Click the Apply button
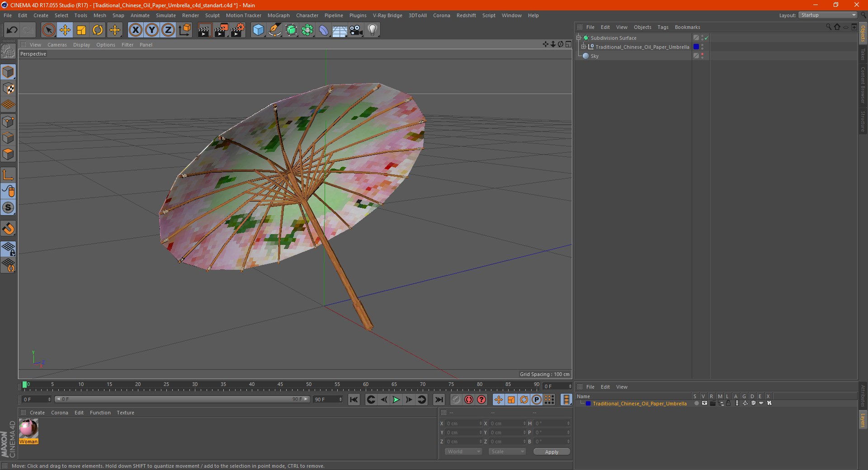This screenshot has height=470, width=868. (x=552, y=452)
